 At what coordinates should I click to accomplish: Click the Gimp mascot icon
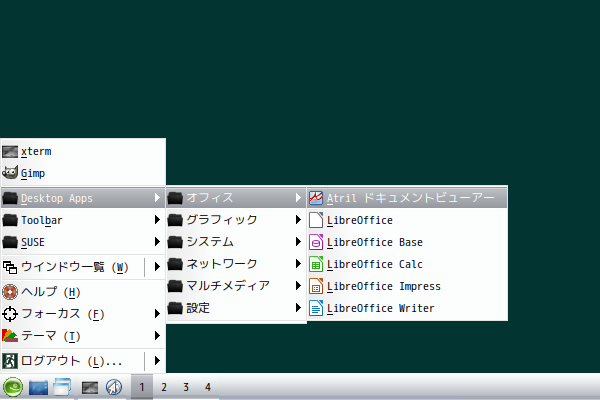tap(10, 173)
